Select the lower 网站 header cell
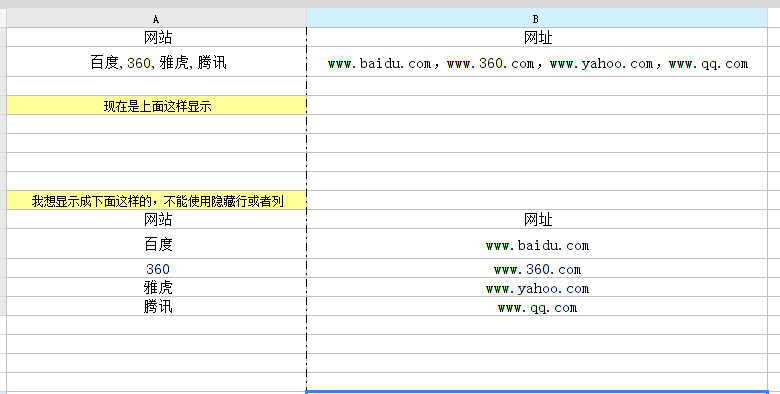Image resolution: width=780 pixels, height=394 pixels. 156,219
